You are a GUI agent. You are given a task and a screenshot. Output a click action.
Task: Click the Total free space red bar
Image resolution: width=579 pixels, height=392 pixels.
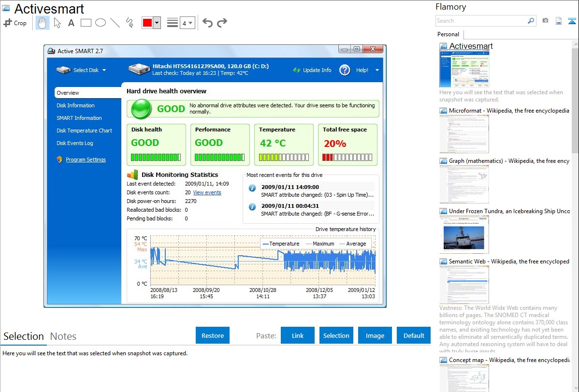(347, 158)
